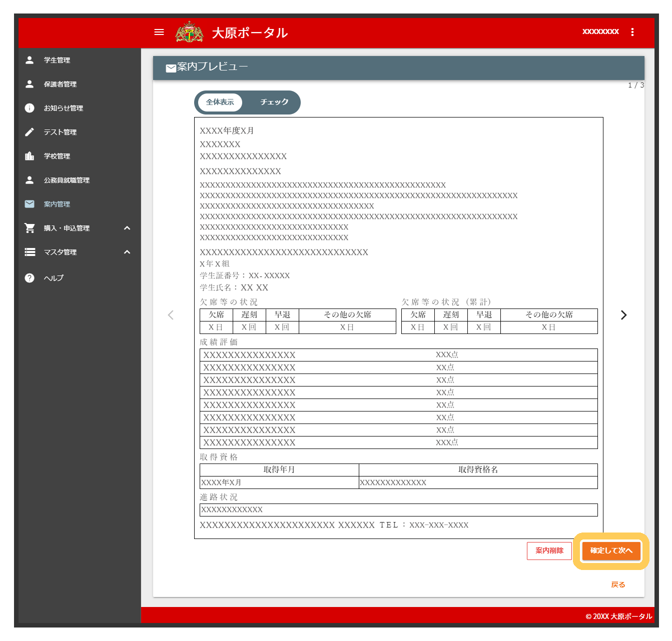Click the 成績評価 section label
This screenshot has height=641, width=672.
[219, 342]
